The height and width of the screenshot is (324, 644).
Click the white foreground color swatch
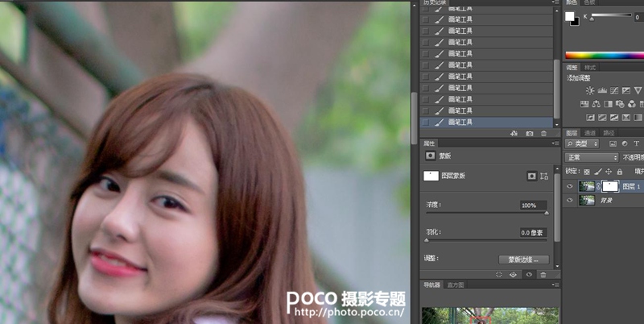(x=570, y=16)
